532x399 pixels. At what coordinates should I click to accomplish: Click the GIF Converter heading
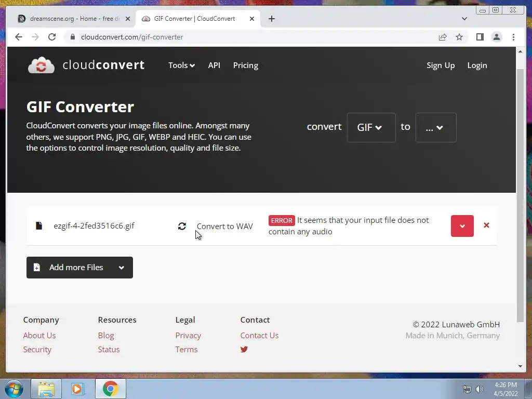[x=80, y=107]
